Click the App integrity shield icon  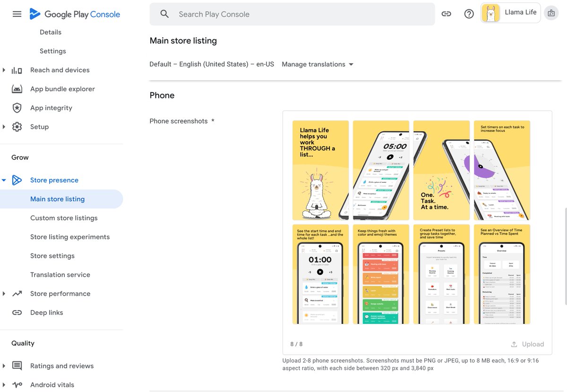[x=17, y=108]
